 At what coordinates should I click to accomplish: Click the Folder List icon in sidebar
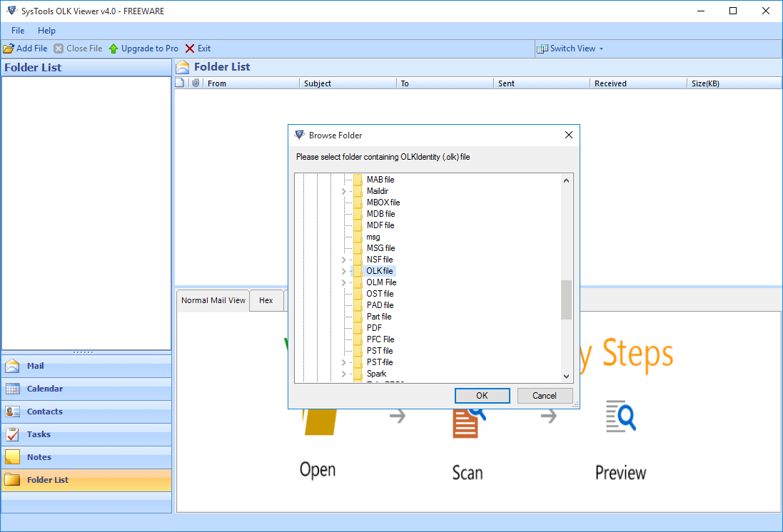[12, 480]
